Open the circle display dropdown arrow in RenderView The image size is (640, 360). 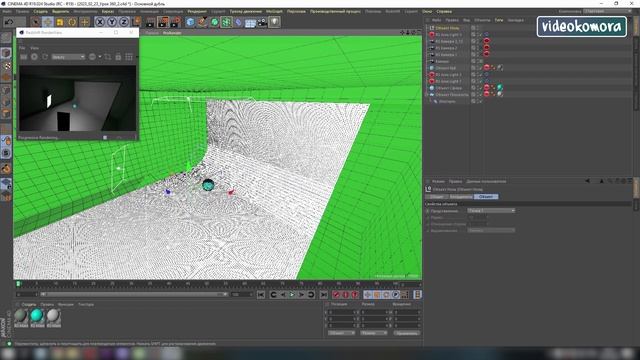pyautogui.click(x=100, y=57)
